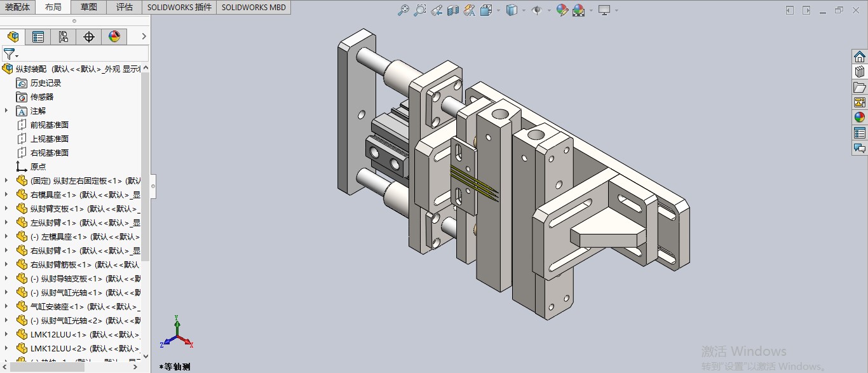Click the View Settings monitor icon

604,10
